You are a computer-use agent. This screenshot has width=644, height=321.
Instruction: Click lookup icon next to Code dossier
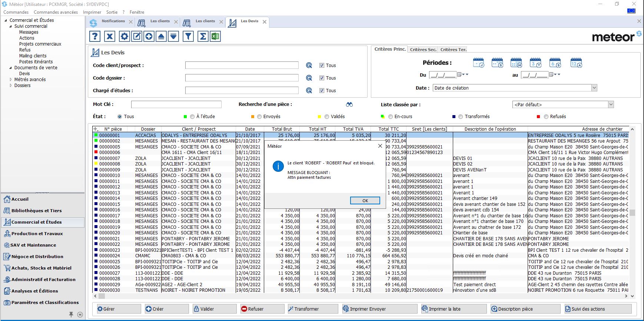click(x=309, y=78)
